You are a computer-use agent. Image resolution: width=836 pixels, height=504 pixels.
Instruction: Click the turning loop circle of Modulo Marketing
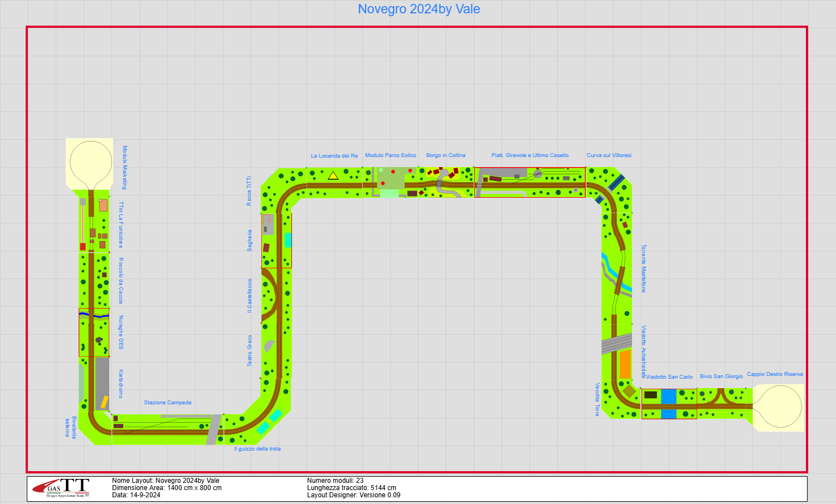91,162
